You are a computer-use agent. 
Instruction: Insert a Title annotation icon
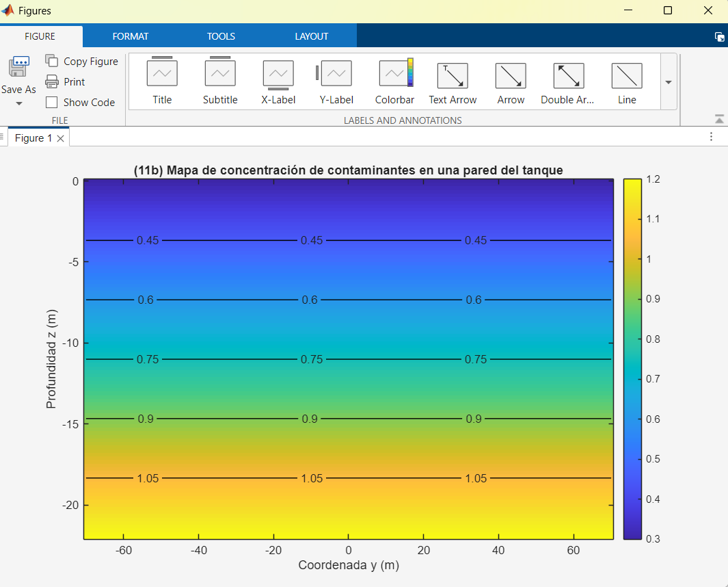(x=162, y=73)
